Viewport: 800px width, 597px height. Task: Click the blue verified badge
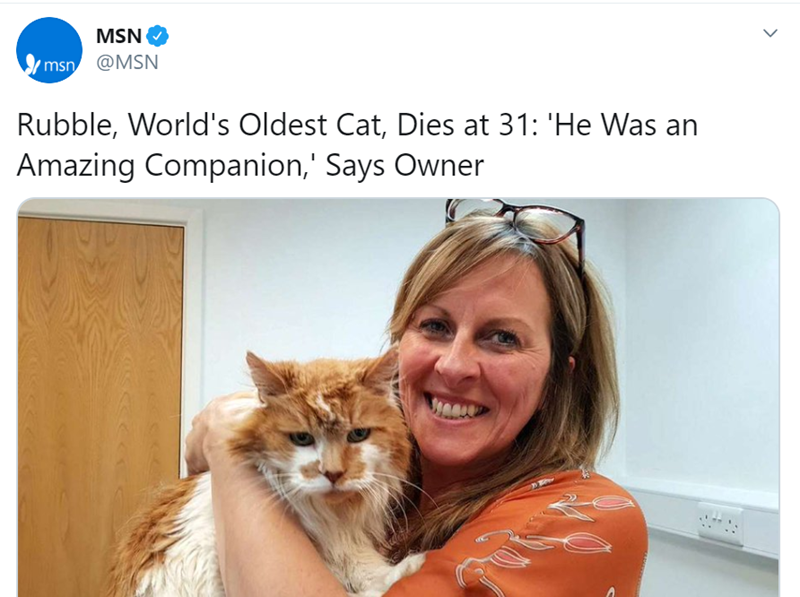point(159,37)
